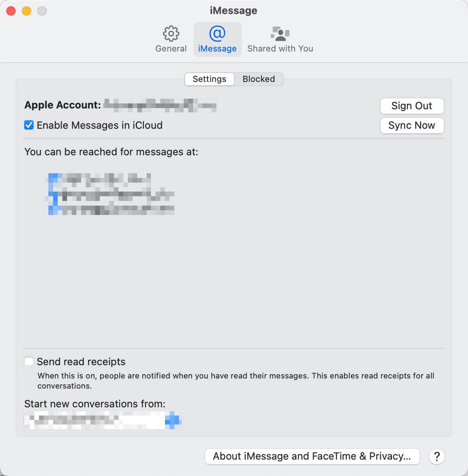Image resolution: width=468 pixels, height=476 pixels.
Task: Switch to the Blocked tab
Action: 259,79
